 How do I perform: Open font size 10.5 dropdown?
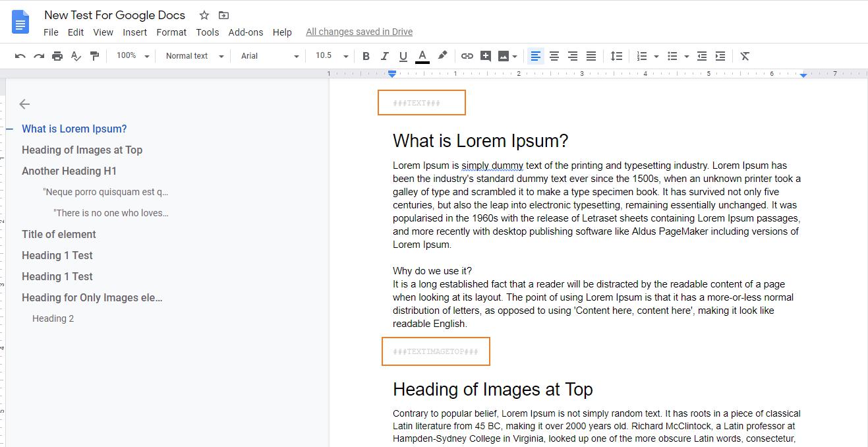332,56
